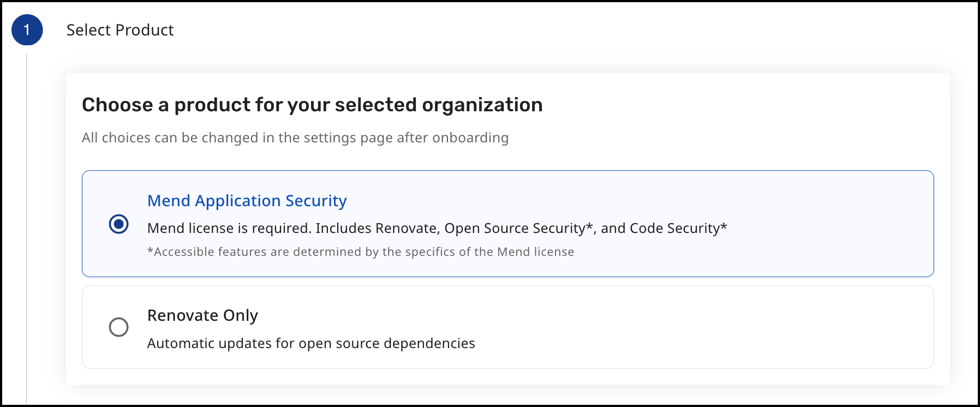Click 'settings page' words in the subtitle
980x407 pixels.
coord(348,137)
